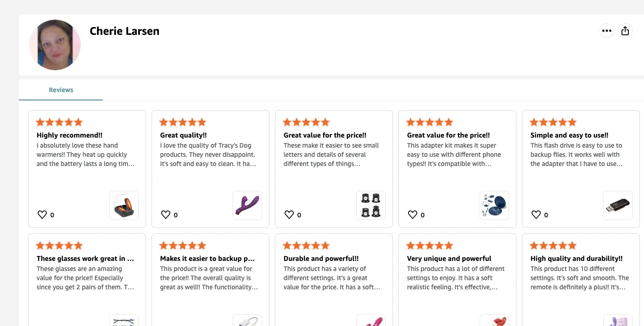This screenshot has width=644, height=326.
Task: Click "These glasses work great in" review title
Action: click(85, 259)
